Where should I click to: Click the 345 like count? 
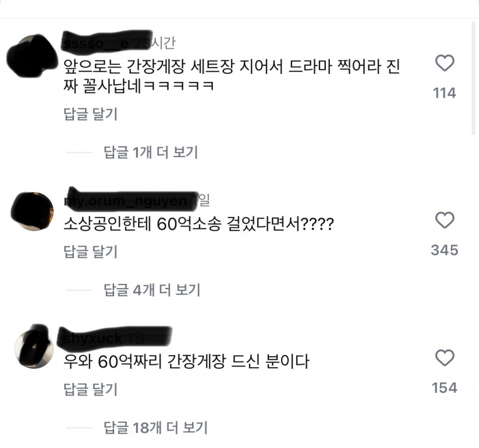tap(445, 250)
